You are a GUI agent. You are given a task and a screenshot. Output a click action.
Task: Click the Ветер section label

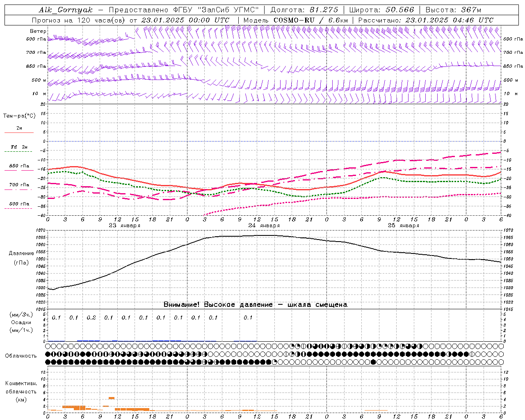pyautogui.click(x=38, y=31)
